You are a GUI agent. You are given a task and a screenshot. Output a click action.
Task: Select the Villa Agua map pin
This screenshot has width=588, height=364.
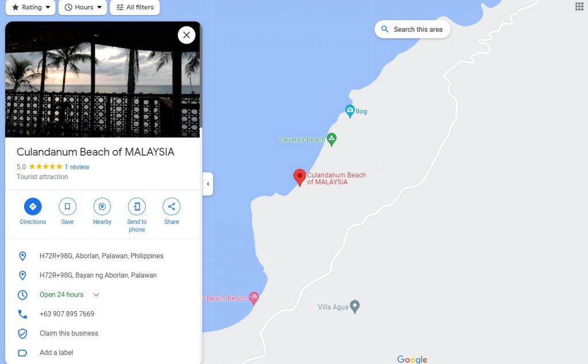tap(355, 307)
